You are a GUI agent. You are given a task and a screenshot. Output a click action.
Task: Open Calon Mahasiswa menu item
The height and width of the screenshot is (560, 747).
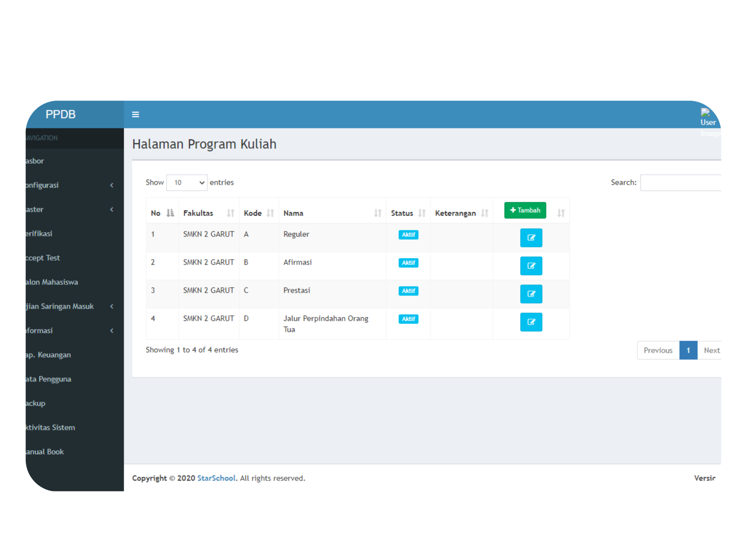pyautogui.click(x=52, y=282)
